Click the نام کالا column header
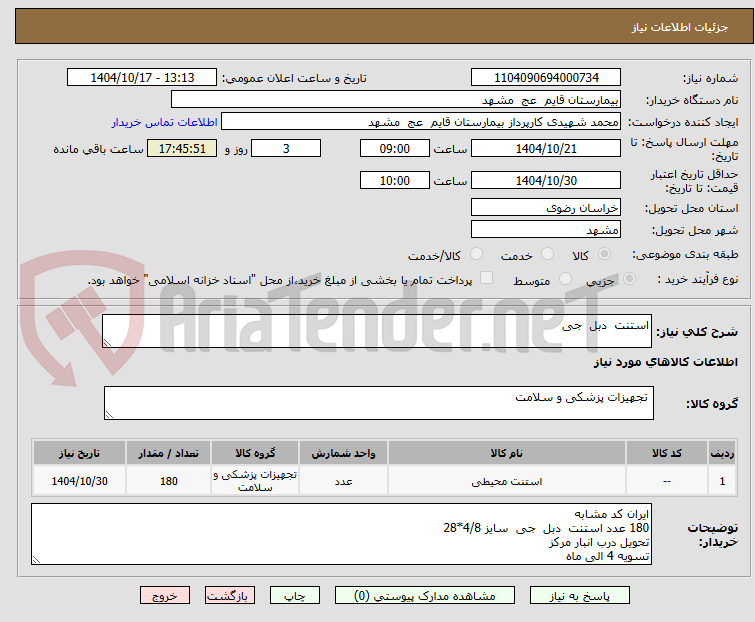Screen dimensions: 755x622 pos(507,453)
